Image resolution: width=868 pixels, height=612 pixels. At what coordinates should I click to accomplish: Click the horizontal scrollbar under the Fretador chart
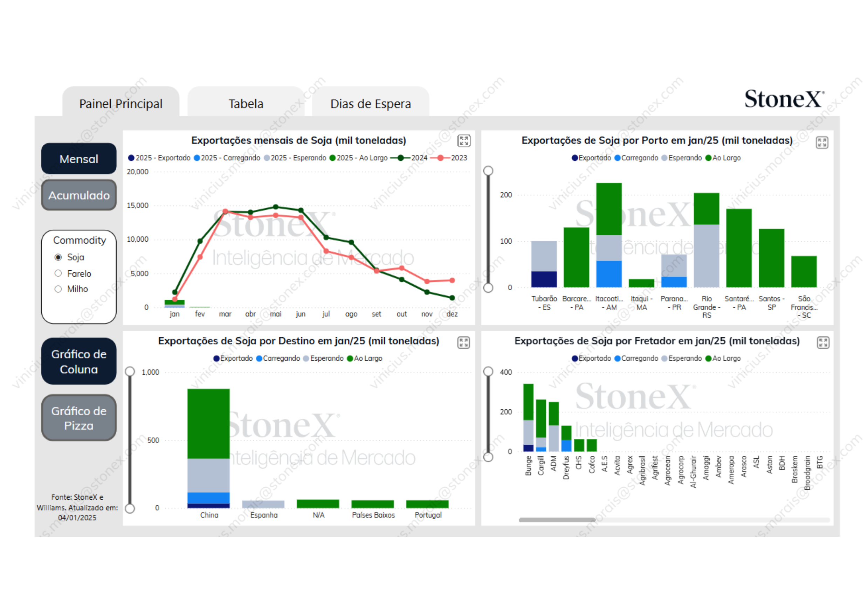557,520
